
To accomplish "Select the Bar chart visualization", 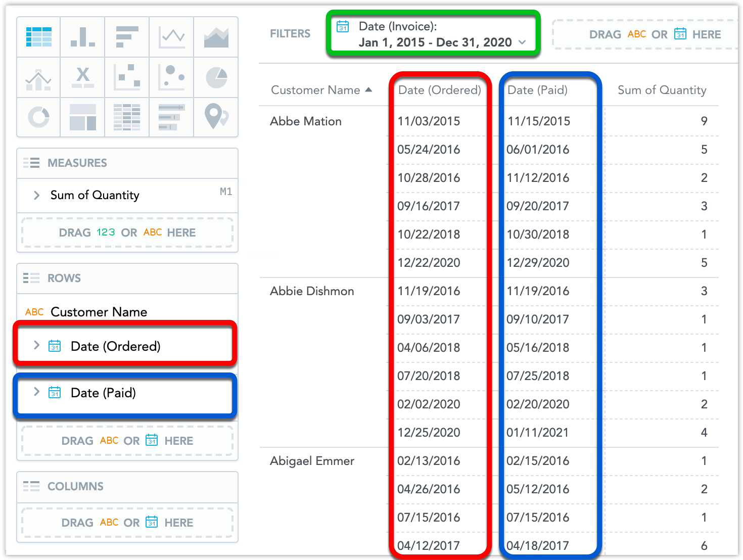I will point(127,37).
